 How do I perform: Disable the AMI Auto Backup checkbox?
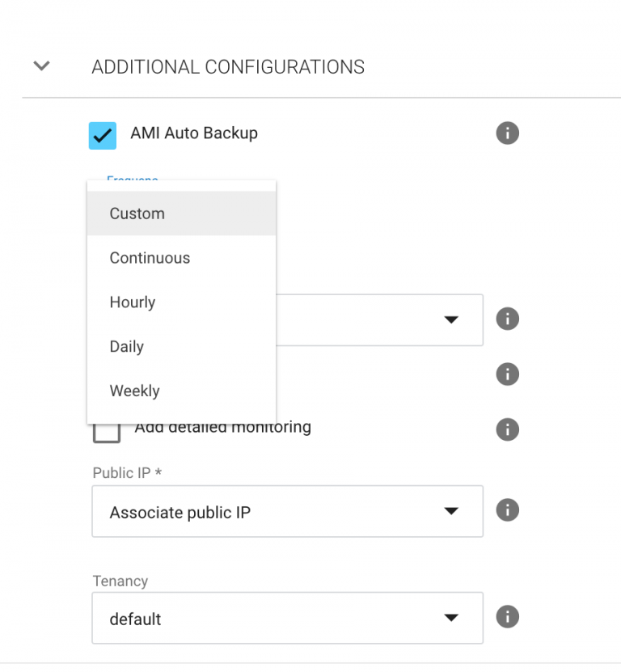click(x=103, y=135)
